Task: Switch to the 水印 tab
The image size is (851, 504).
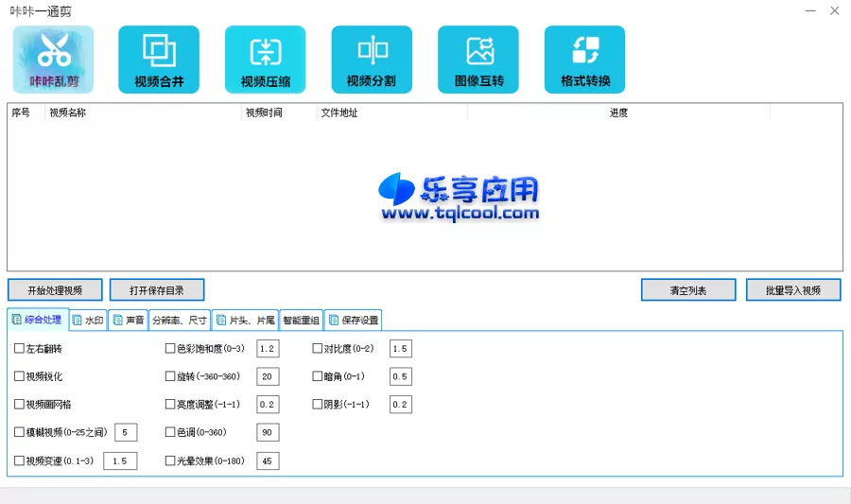Action: click(88, 321)
